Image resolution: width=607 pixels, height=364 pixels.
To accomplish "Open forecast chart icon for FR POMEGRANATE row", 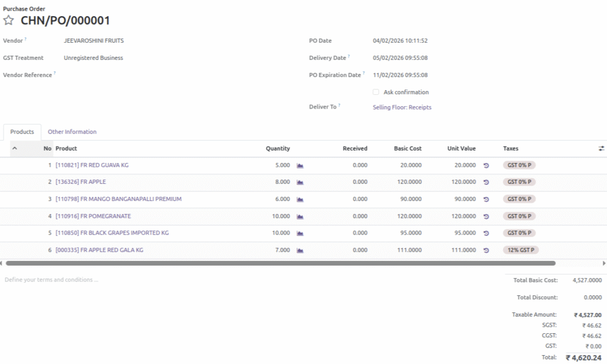I will point(300,216).
